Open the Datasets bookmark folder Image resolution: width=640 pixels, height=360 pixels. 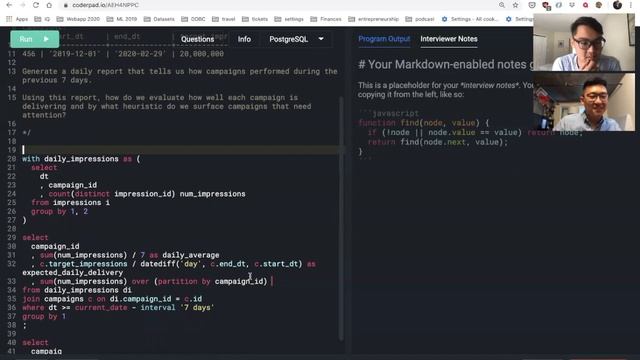tap(159, 19)
